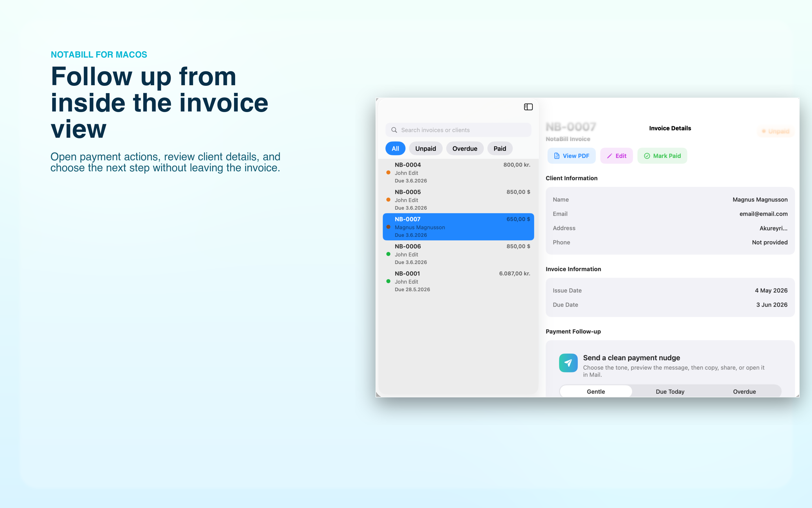
Task: Open the View PDF button
Action: click(572, 156)
